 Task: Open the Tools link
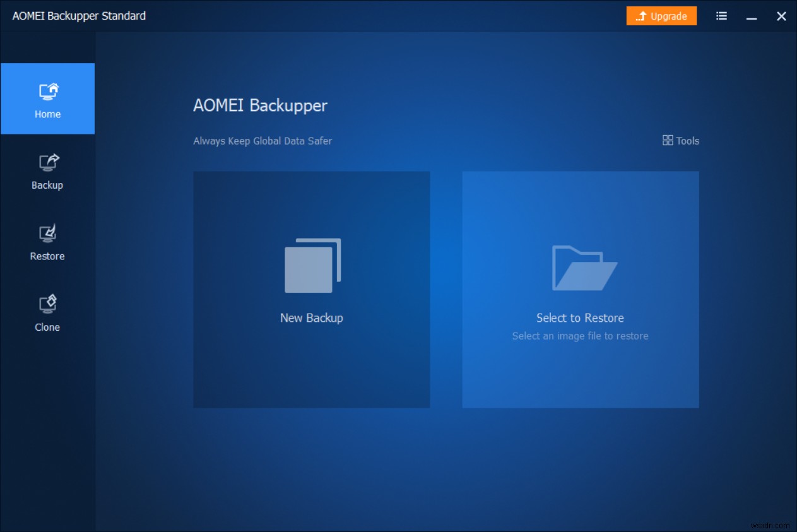681,141
